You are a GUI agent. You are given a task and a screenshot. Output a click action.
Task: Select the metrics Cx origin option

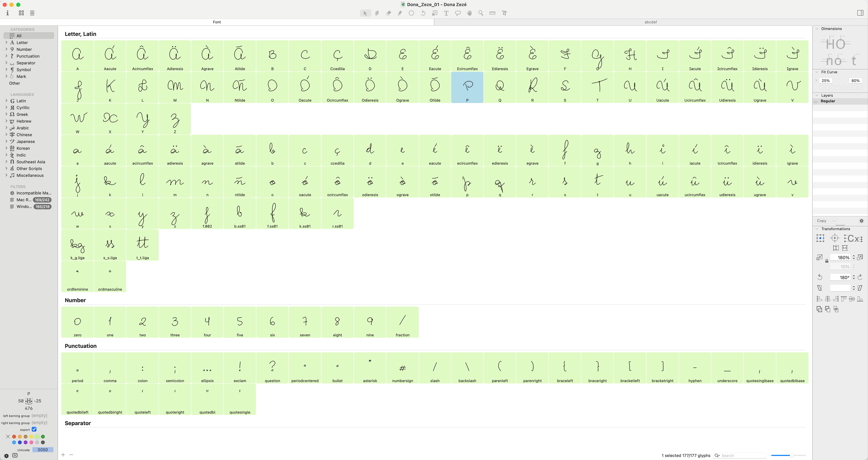point(853,238)
